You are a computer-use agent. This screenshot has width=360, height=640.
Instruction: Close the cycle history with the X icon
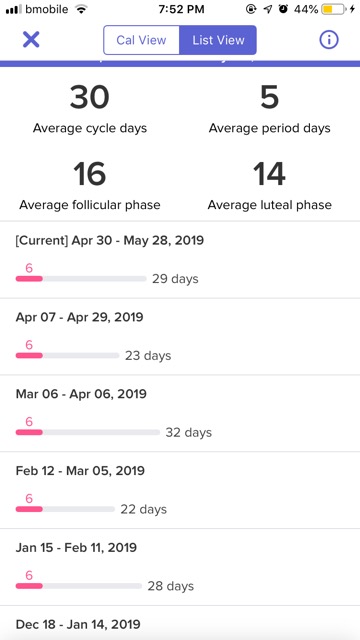pos(31,40)
